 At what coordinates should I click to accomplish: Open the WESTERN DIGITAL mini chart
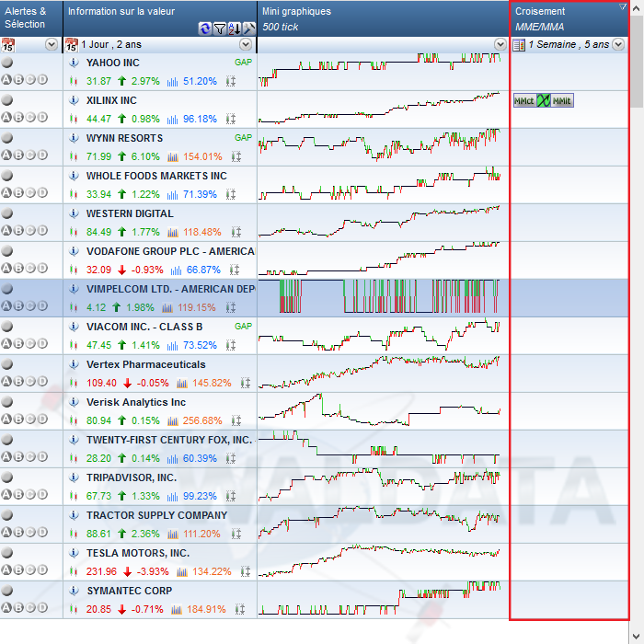(x=379, y=223)
